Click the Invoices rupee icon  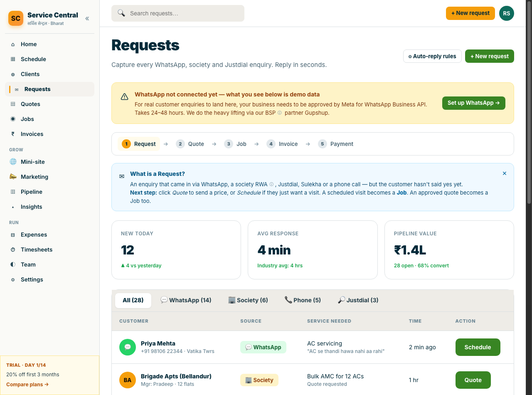(x=13, y=134)
